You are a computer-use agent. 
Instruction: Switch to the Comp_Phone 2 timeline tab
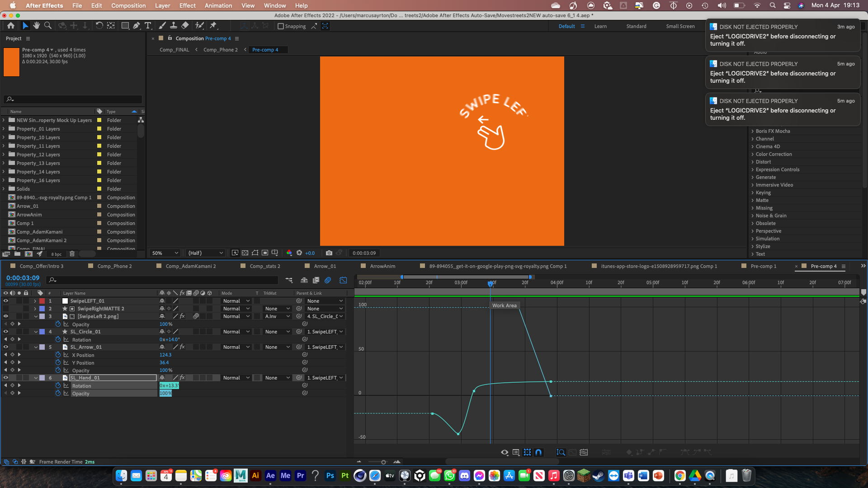[114, 266]
